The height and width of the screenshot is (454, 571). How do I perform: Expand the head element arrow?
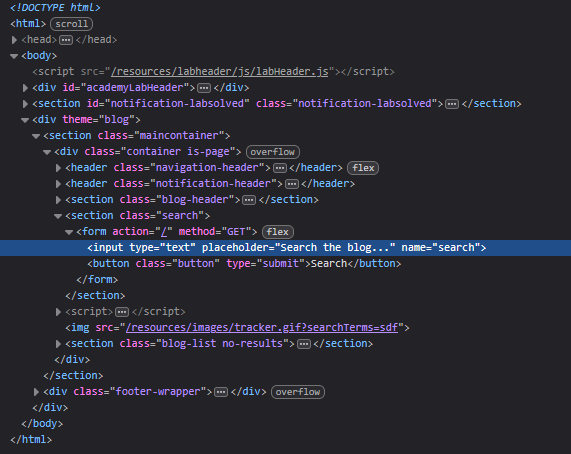[x=14, y=40]
